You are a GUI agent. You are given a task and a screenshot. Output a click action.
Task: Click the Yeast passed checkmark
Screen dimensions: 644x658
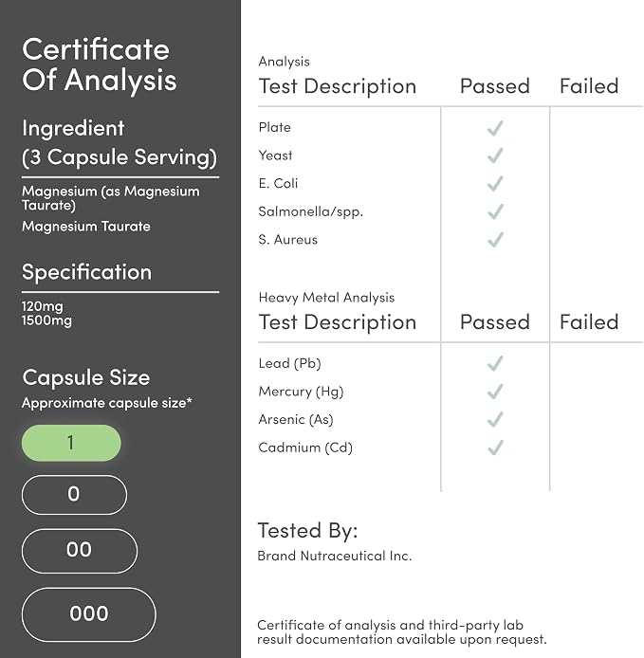[x=495, y=155]
